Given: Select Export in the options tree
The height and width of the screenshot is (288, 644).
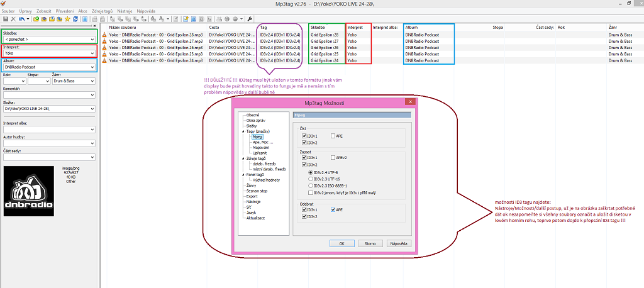Looking at the screenshot, I should (252, 196).
